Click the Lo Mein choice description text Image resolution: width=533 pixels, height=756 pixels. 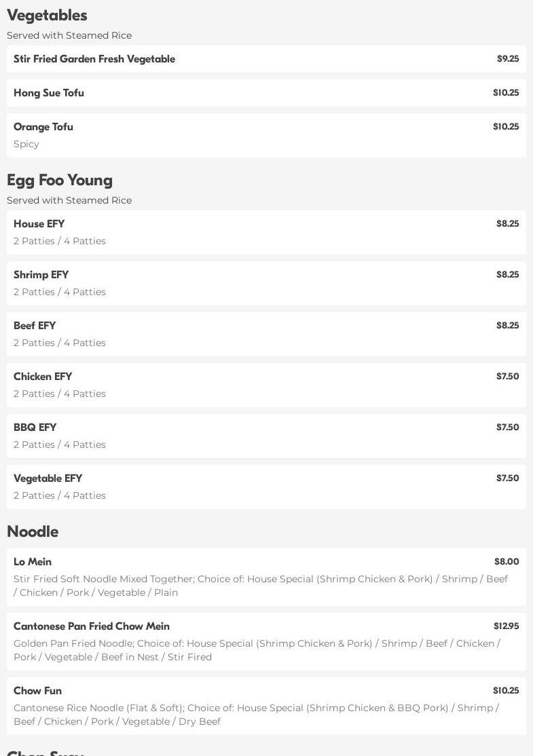(x=261, y=586)
